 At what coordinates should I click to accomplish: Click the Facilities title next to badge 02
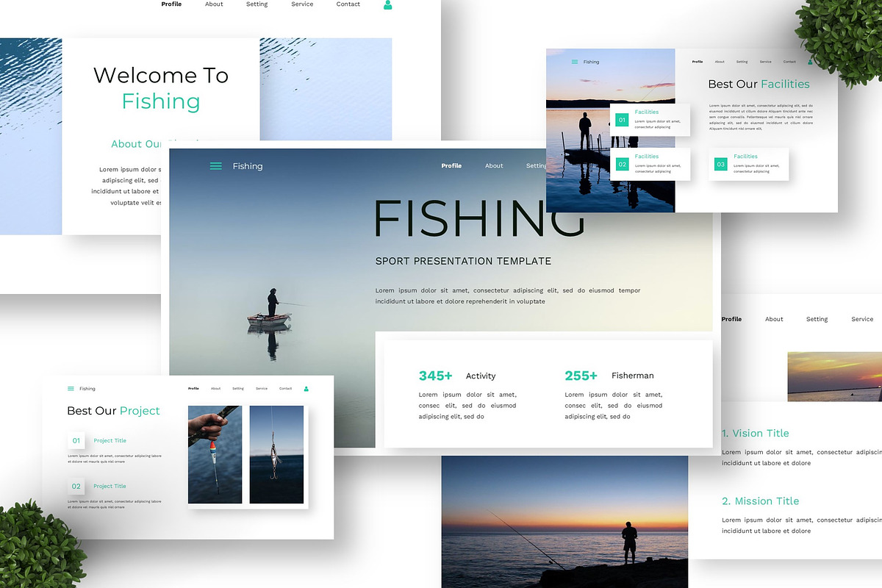pos(647,157)
